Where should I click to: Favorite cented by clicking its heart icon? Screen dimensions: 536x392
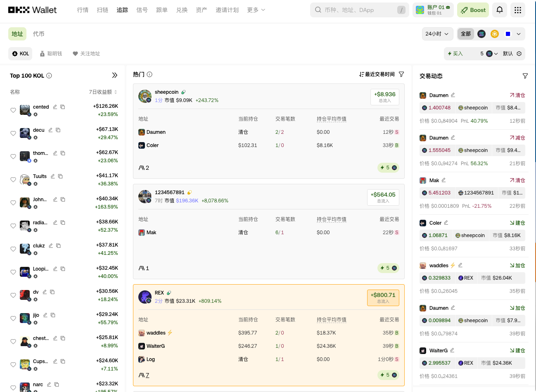click(x=12, y=110)
